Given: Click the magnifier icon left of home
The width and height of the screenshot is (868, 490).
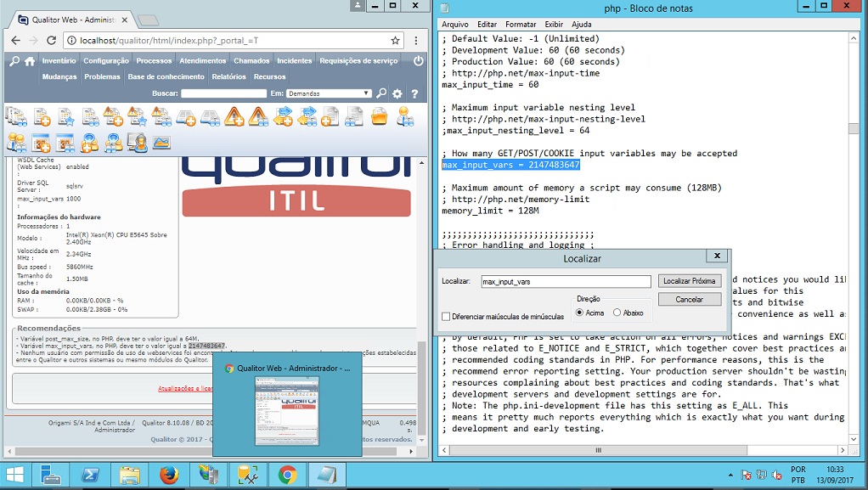Looking at the screenshot, I should 14,61.
